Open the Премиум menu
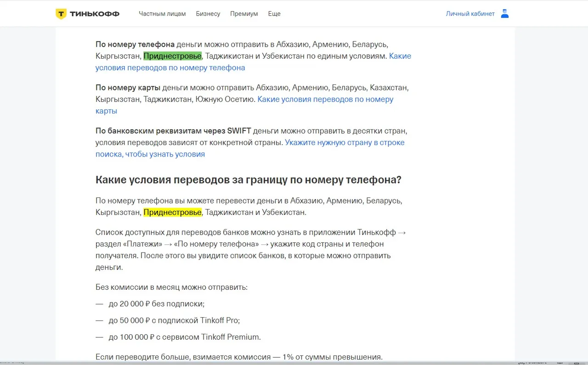Image resolution: width=588 pixels, height=365 pixels. 244,14
